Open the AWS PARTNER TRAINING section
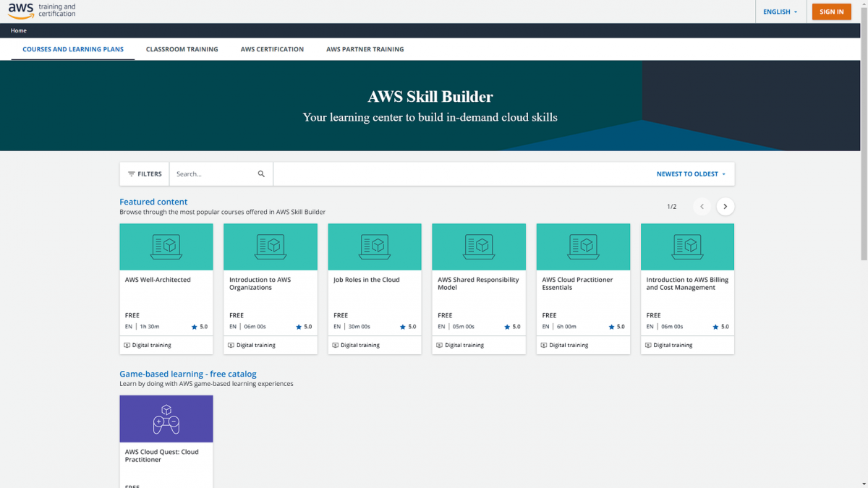Screen dimensions: 868x488 [x=365, y=48]
